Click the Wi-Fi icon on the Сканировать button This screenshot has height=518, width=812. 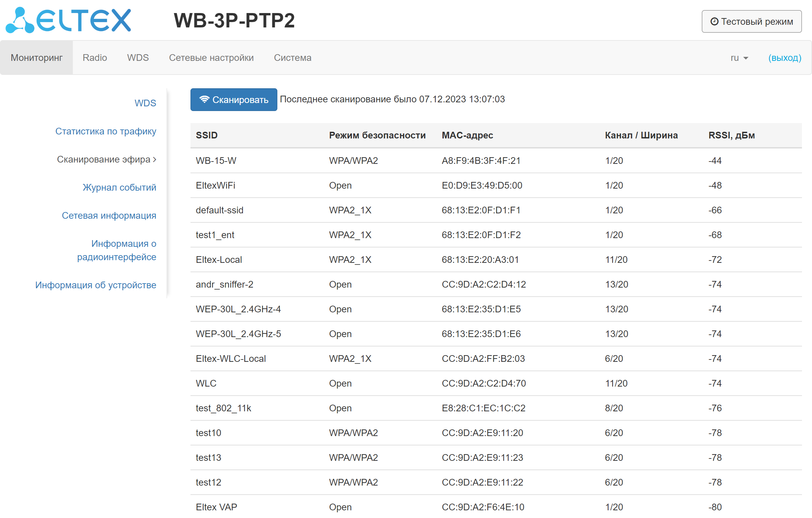205,100
